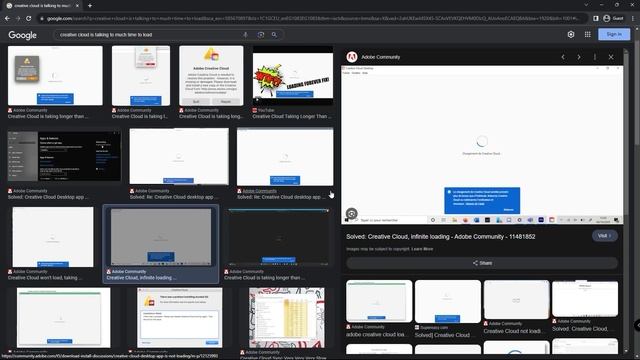
Task: Click the browser address bar
Action: click(x=312, y=18)
